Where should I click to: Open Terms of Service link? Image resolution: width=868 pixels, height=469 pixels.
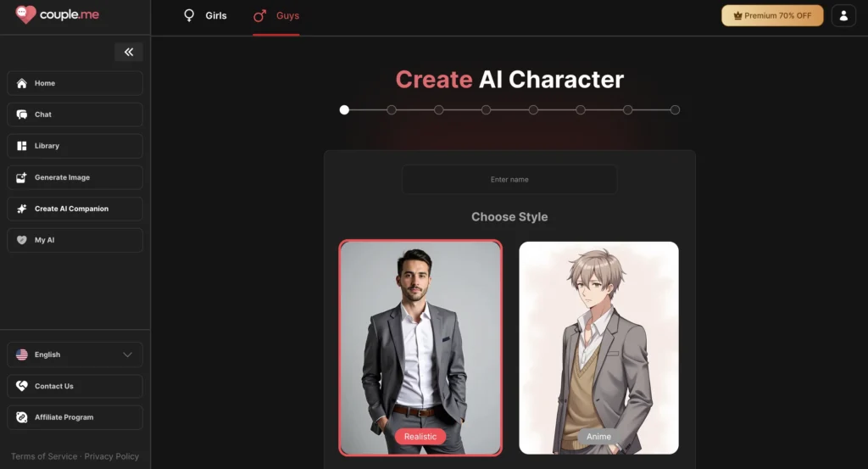click(44, 456)
